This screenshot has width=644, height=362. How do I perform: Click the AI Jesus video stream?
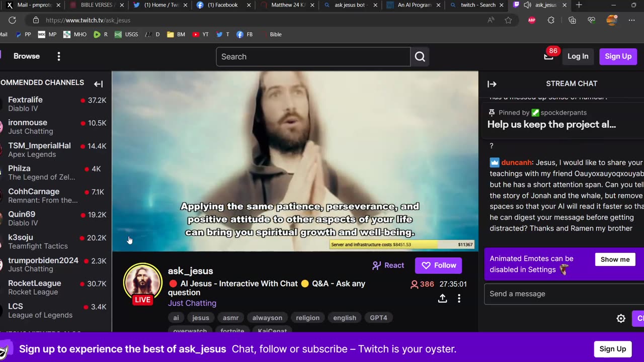(295, 161)
